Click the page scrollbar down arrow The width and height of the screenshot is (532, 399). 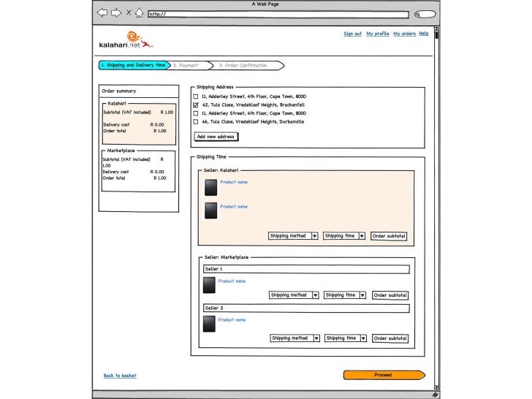point(437,387)
